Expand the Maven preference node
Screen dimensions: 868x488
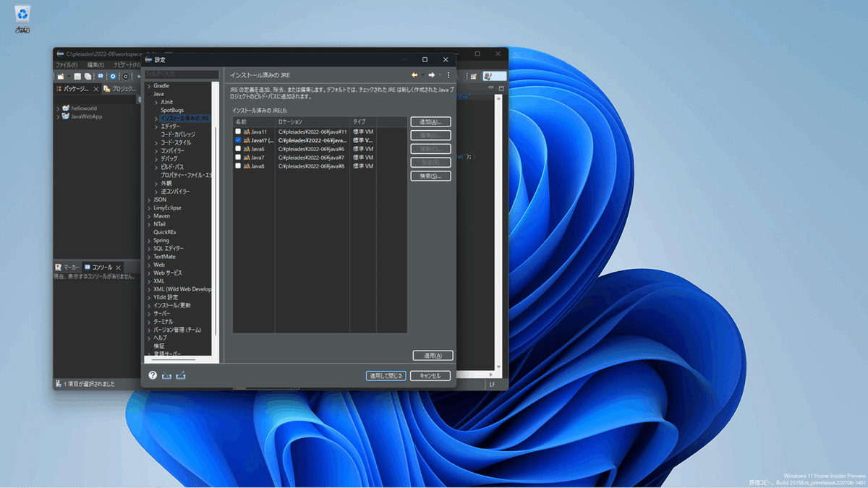pos(149,215)
